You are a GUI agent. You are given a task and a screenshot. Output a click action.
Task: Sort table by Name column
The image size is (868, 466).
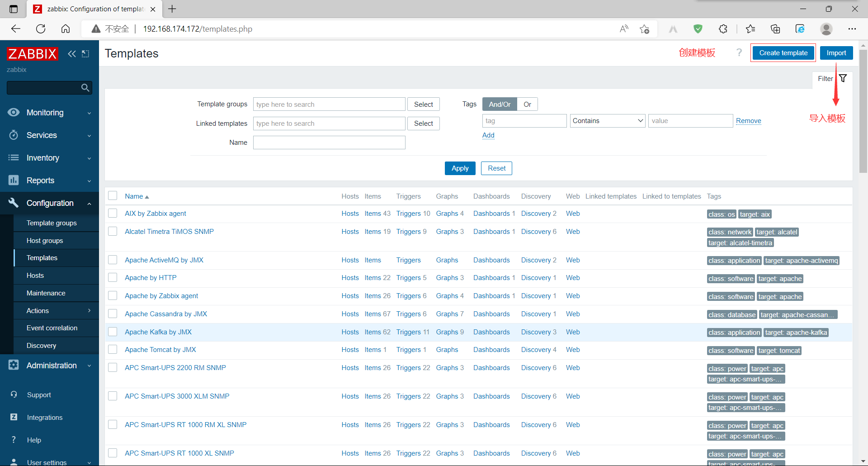[x=137, y=196]
